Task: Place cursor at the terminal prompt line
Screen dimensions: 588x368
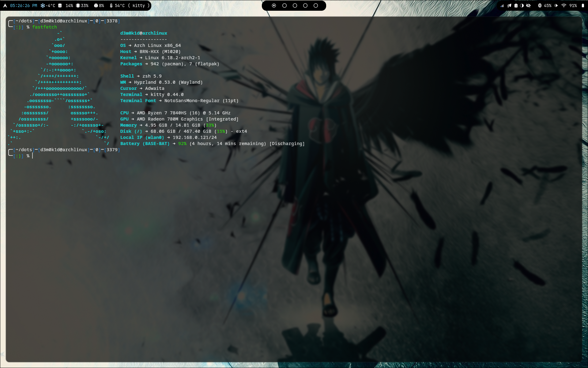Action: click(x=32, y=156)
